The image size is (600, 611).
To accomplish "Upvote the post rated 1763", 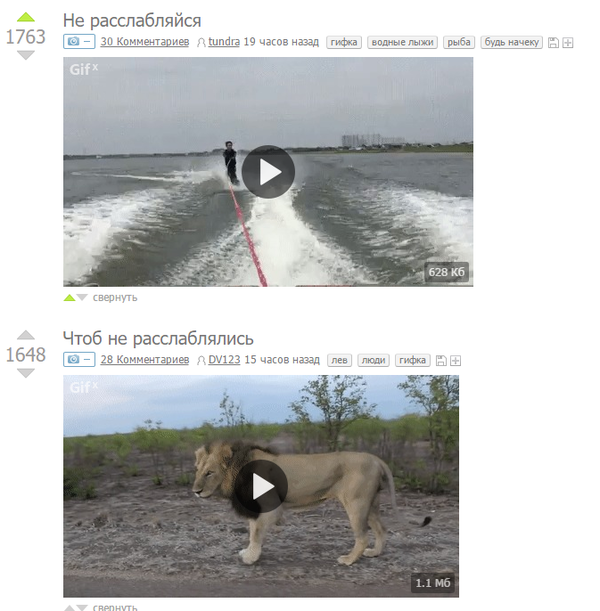I will [26, 17].
